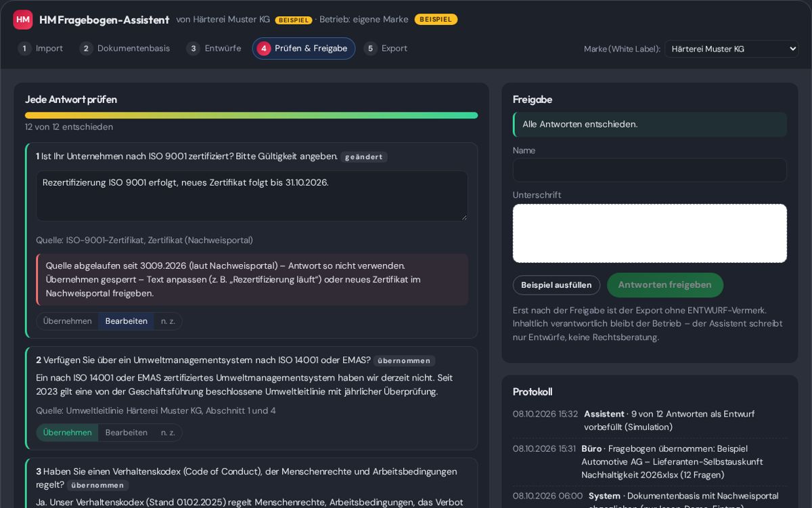
Task: Click the Name input field
Action: coord(650,170)
